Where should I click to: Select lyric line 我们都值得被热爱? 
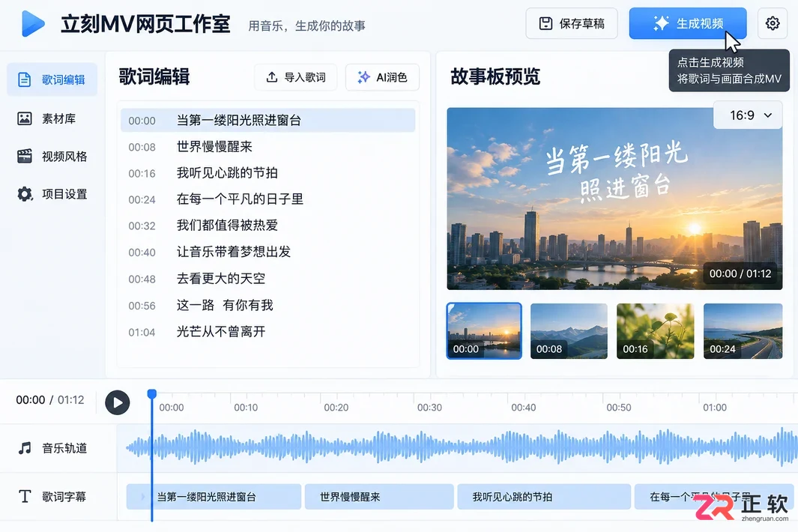pyautogui.click(x=267, y=226)
